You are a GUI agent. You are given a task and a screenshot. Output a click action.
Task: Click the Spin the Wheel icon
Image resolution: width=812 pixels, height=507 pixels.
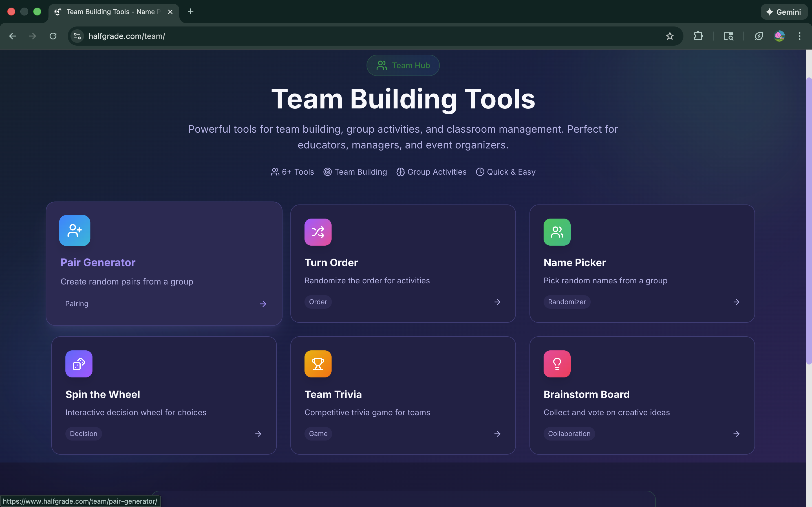click(x=78, y=364)
